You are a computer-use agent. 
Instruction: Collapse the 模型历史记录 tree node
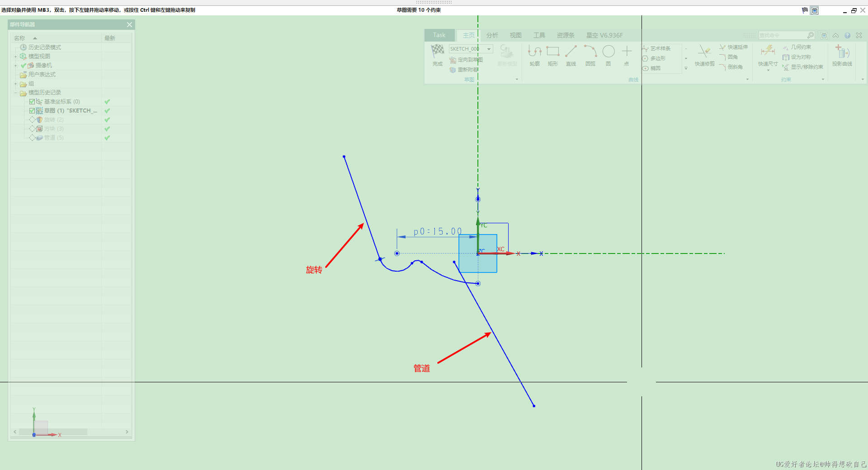pos(15,93)
